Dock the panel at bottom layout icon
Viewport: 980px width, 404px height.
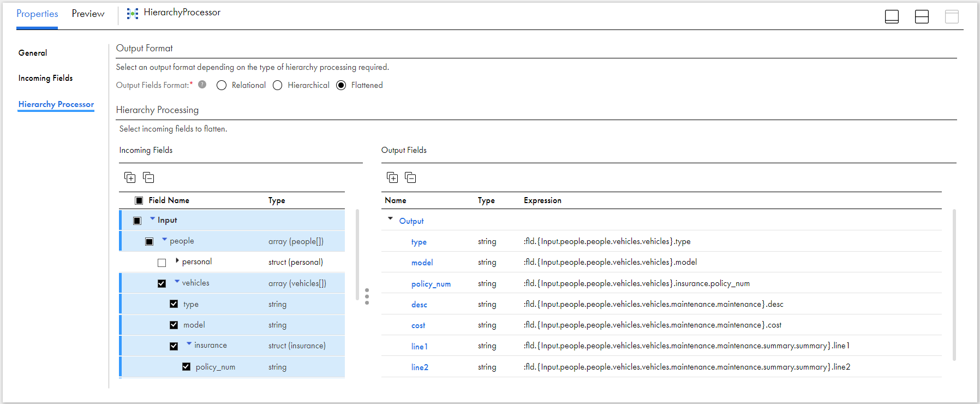(x=892, y=17)
